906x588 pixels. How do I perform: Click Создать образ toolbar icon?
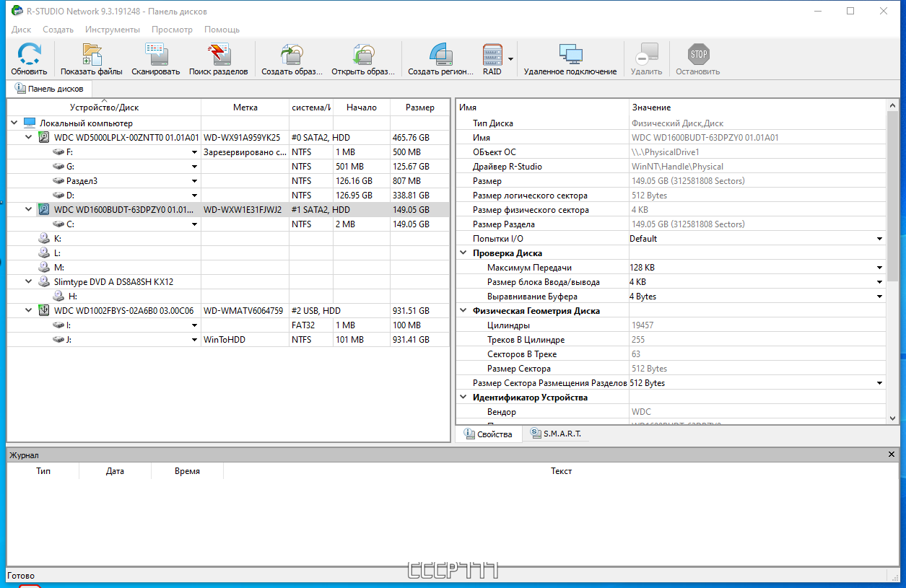pos(292,56)
